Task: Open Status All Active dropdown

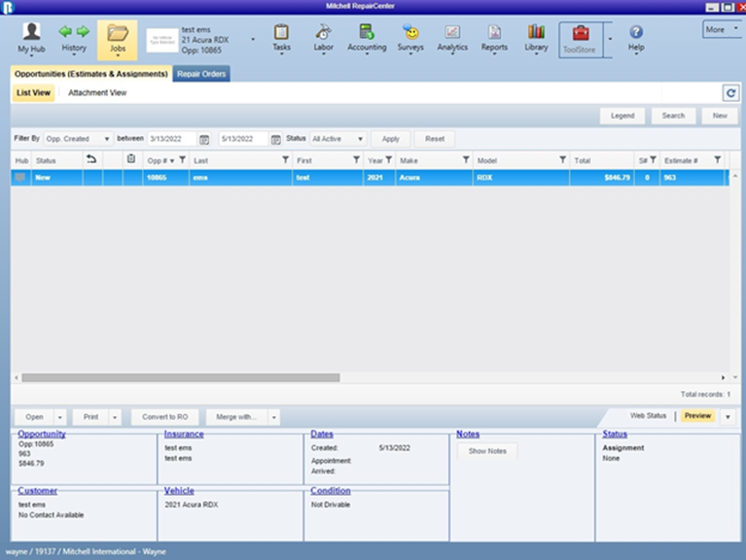Action: pyautogui.click(x=338, y=139)
